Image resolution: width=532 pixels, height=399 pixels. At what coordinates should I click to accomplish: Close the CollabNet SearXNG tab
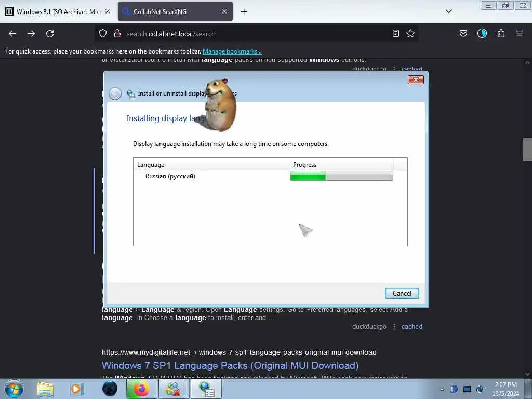tap(224, 11)
